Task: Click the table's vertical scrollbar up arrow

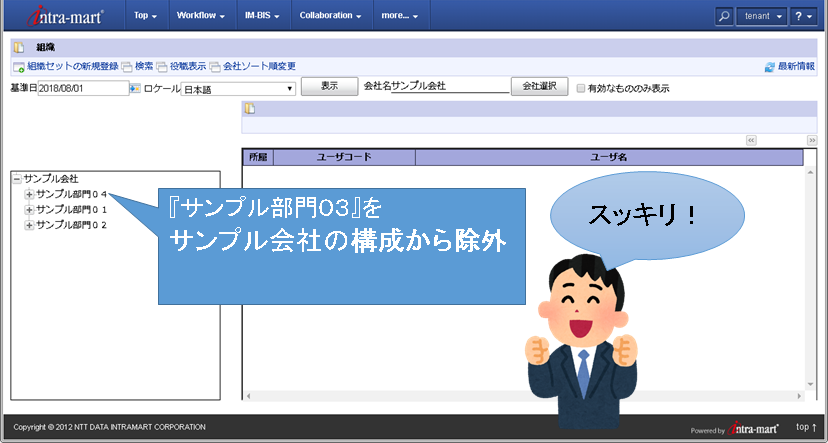Action: [811, 172]
